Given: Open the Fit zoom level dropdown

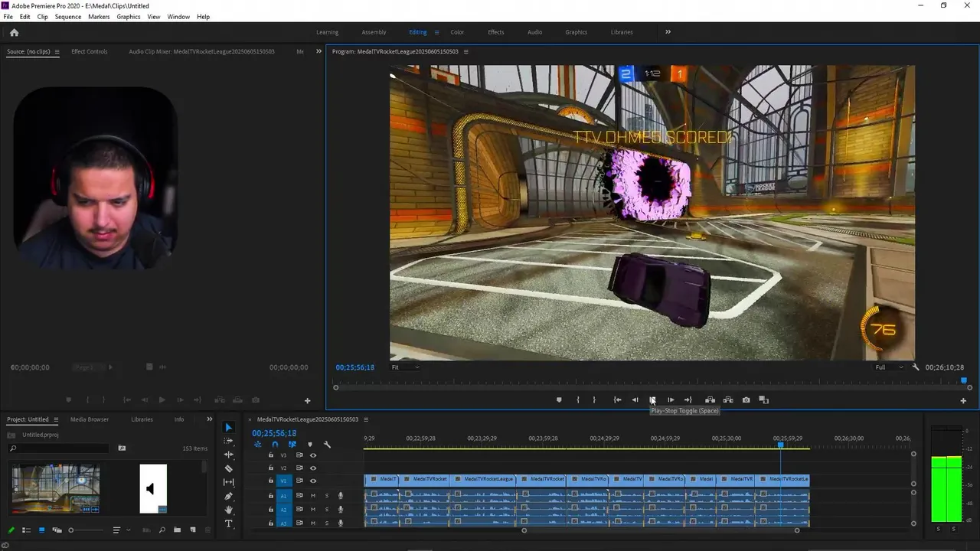Looking at the screenshot, I should click(x=405, y=367).
